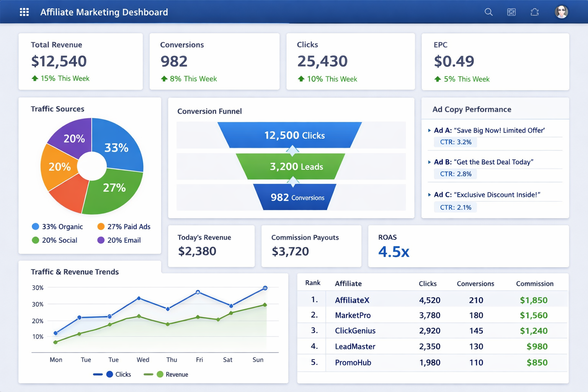Click the user profile avatar
This screenshot has width=588, height=392.
pyautogui.click(x=561, y=11)
